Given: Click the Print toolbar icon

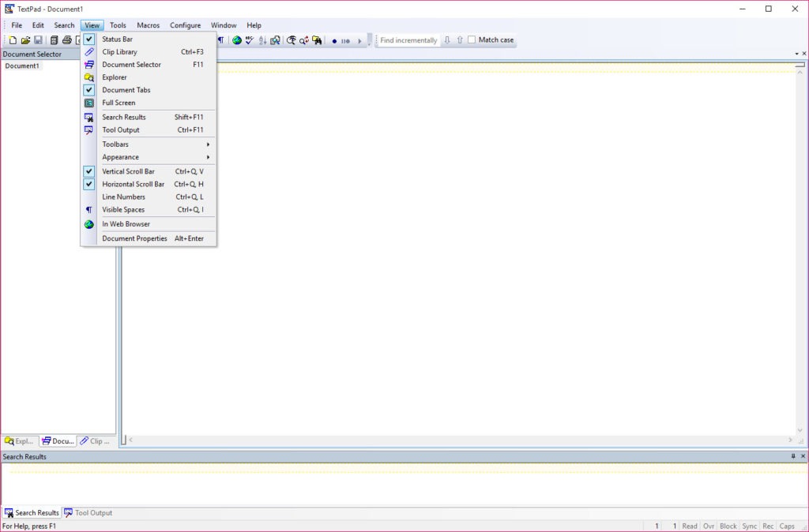Looking at the screenshot, I should pos(66,40).
